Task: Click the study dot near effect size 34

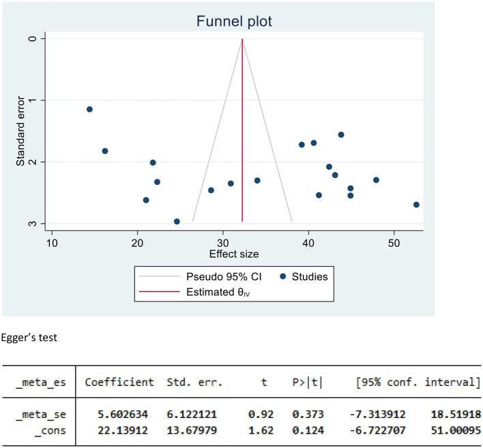Action: 257,181
